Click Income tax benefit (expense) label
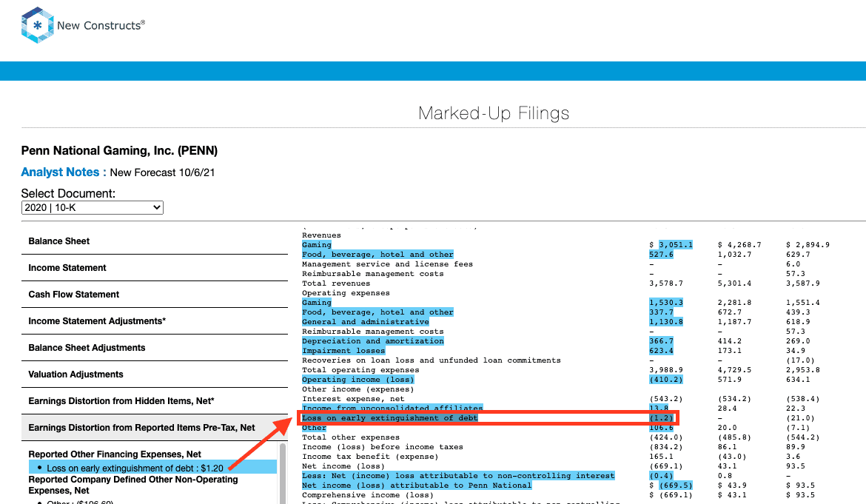This screenshot has width=866, height=504. (x=370, y=457)
